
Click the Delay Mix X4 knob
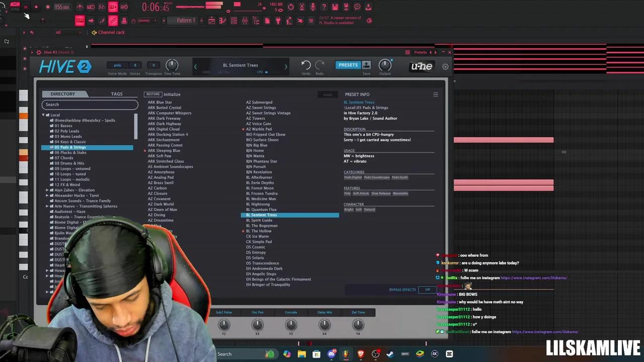pos(325,325)
